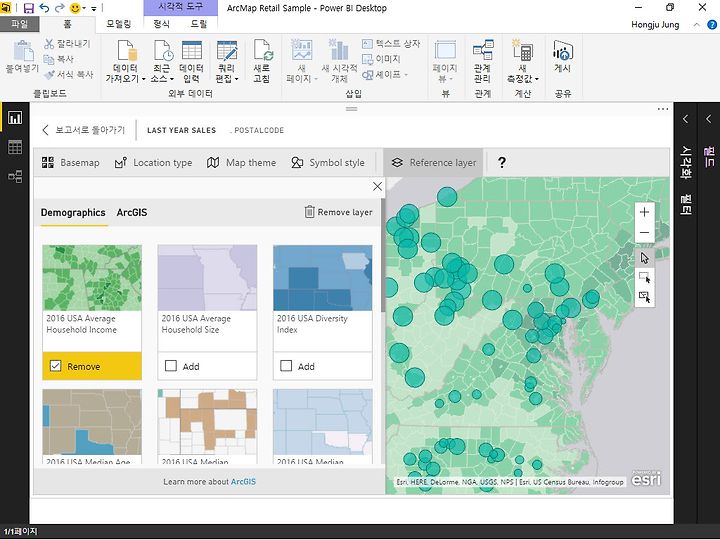This screenshot has width=720, height=540.
Task: Check Add for 2016 USA Diversity Index
Action: point(286,366)
